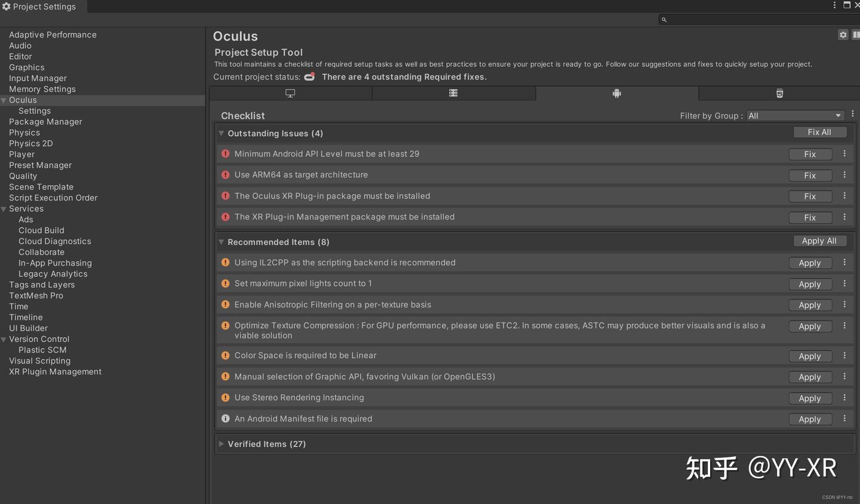
Task: Open options menu for Android Manifest item
Action: (844, 419)
